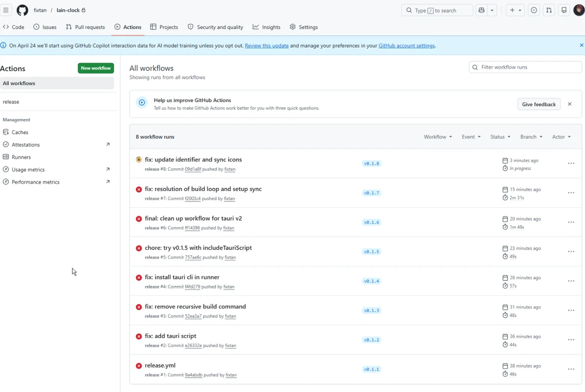Open the hamburger navigation menu
Viewport: 585px width, 392px height.
click(6, 10)
